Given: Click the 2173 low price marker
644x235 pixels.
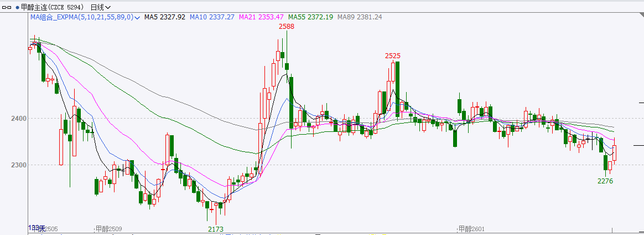Looking at the screenshot, I should pos(215,229).
